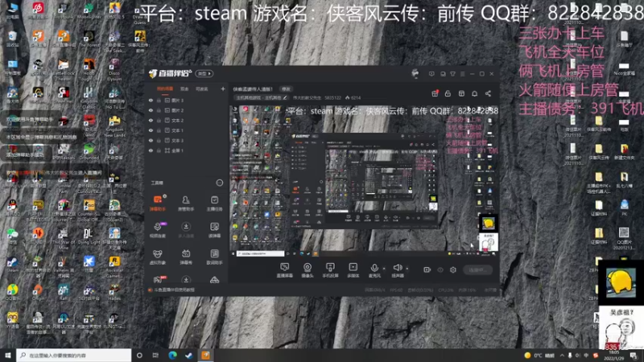Open the message icon in title bar
The image size is (644, 362).
[431, 74]
